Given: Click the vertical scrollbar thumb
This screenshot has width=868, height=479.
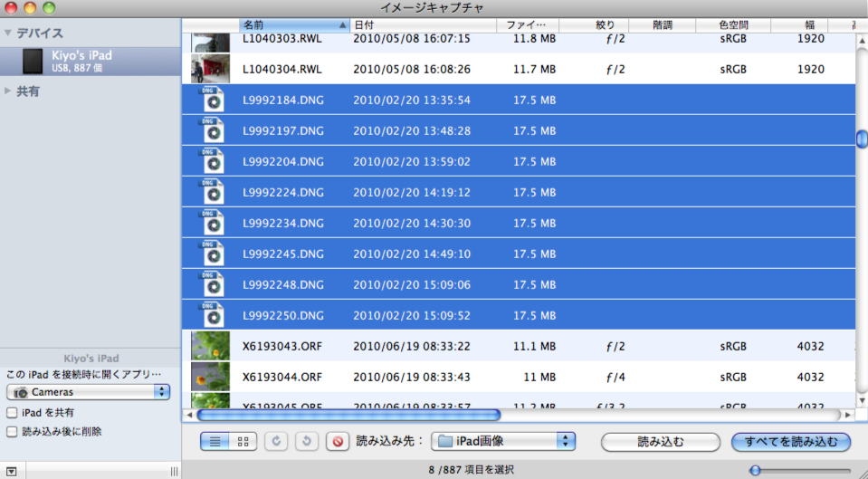Looking at the screenshot, I should point(862,139).
